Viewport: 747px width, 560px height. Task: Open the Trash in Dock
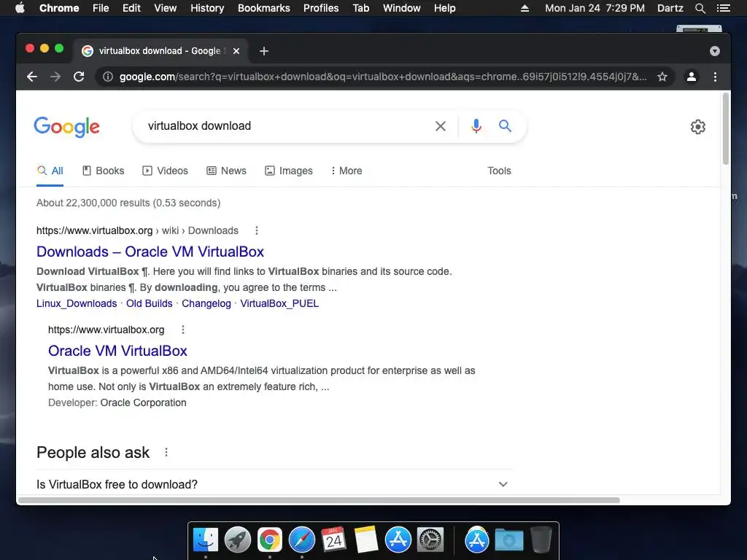pos(541,540)
